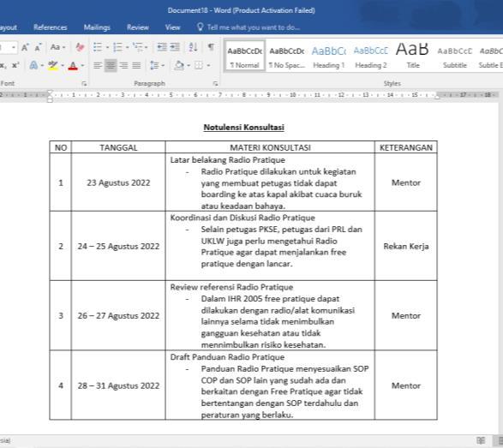Open the Layout tab
The height and width of the screenshot is (448, 503).
pos(9,27)
